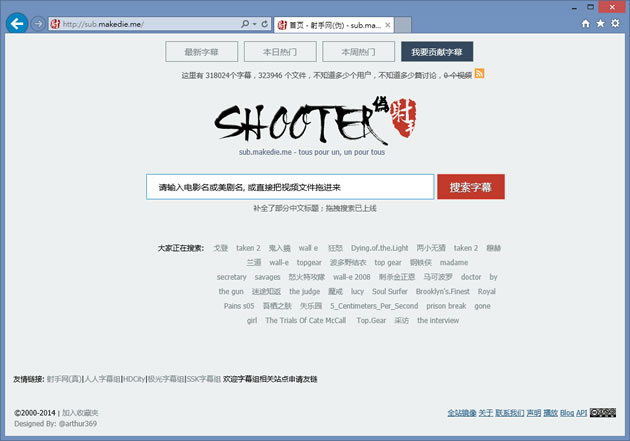Open browser Tools gear icon
Viewport: 630px width, 441px height.
[x=615, y=23]
